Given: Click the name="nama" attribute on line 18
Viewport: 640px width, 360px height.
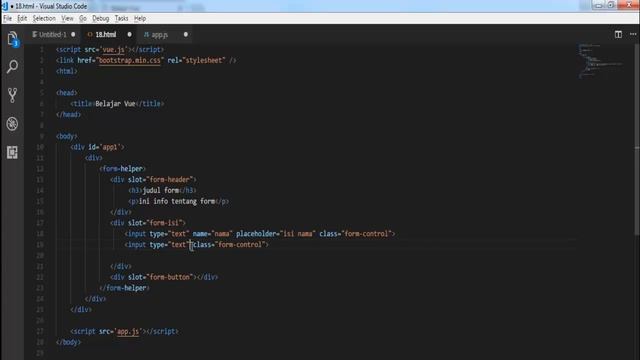Looking at the screenshot, I should [x=212, y=234].
